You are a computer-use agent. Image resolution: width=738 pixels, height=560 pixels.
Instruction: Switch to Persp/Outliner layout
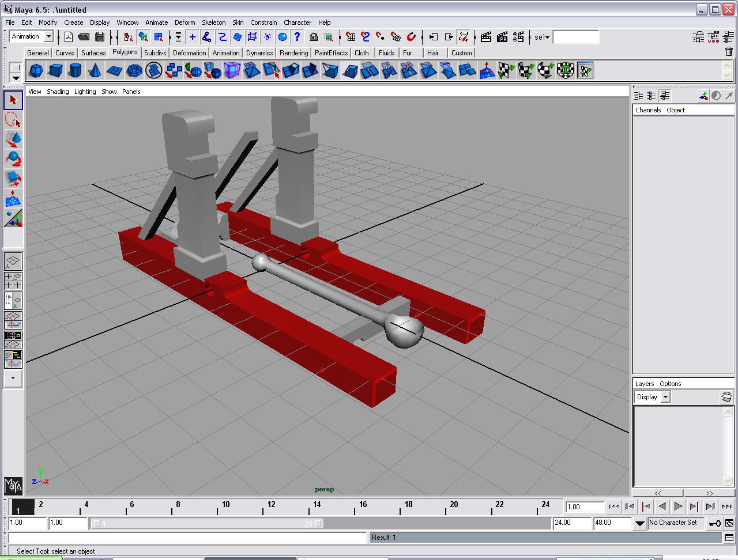coord(13,300)
